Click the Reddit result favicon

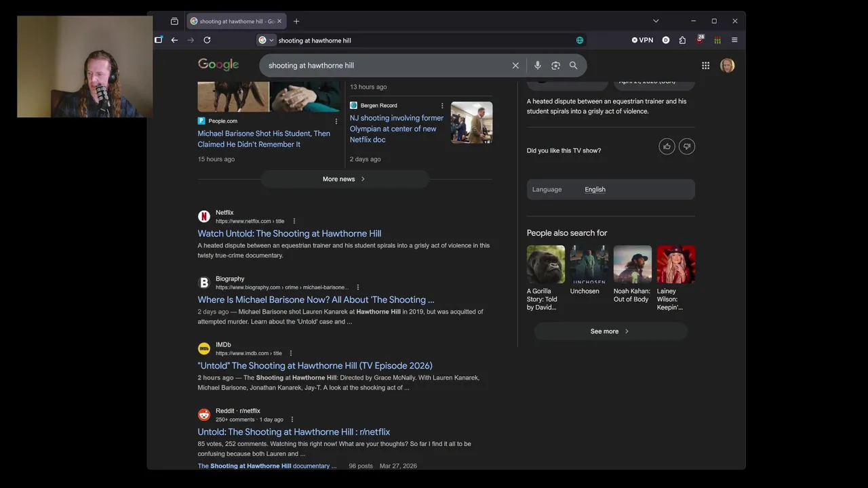coord(204,415)
